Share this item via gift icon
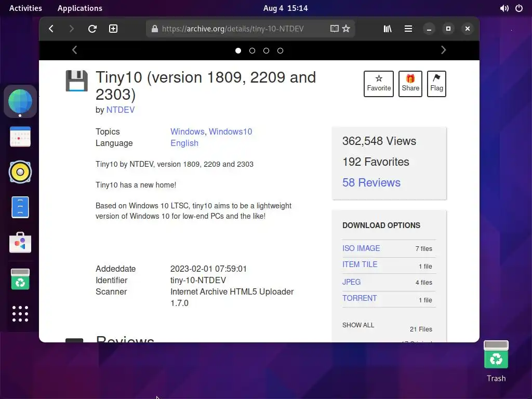Image resolution: width=532 pixels, height=399 pixels. pos(410,84)
